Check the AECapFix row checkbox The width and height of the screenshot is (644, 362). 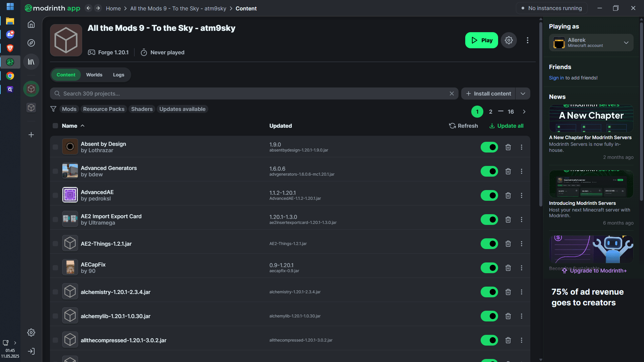(55, 268)
